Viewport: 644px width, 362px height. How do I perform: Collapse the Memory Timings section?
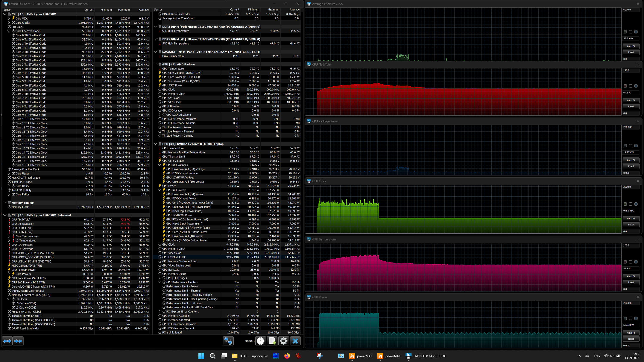(x=5, y=203)
